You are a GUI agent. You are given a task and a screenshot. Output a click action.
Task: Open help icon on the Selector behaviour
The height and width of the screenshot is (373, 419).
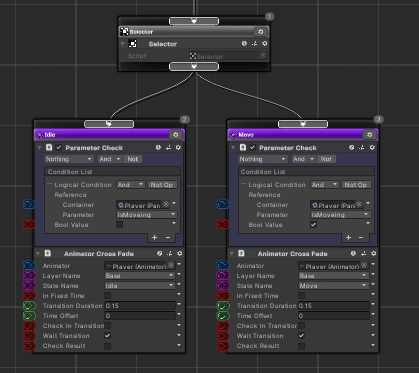tap(244, 44)
